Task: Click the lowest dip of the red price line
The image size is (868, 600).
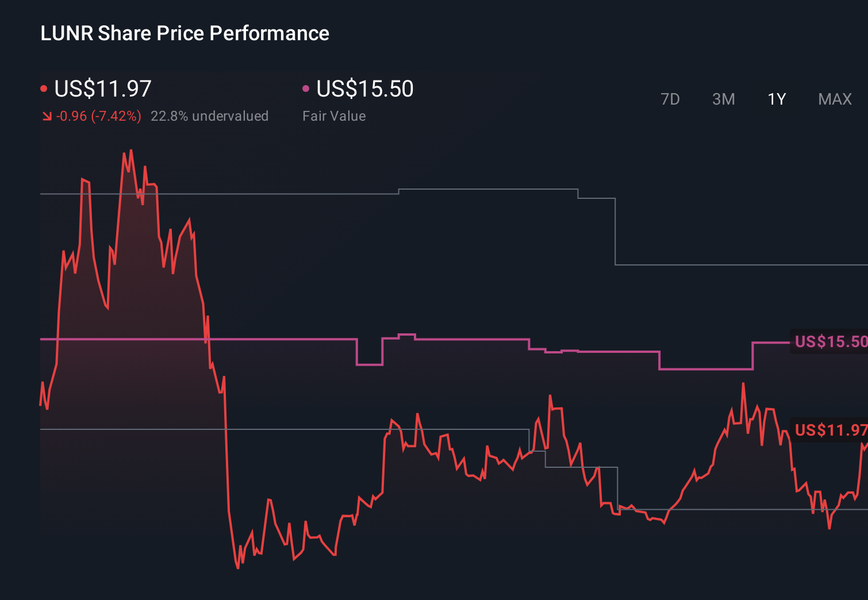Action: (238, 567)
